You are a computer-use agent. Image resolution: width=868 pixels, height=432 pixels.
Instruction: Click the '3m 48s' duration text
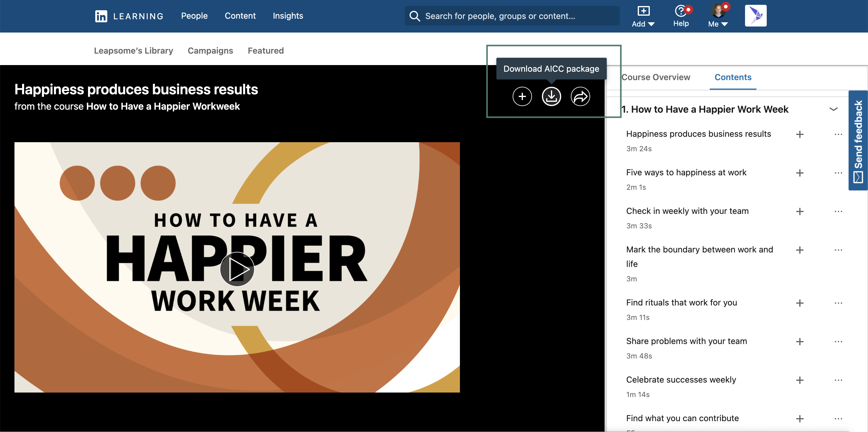tap(639, 356)
